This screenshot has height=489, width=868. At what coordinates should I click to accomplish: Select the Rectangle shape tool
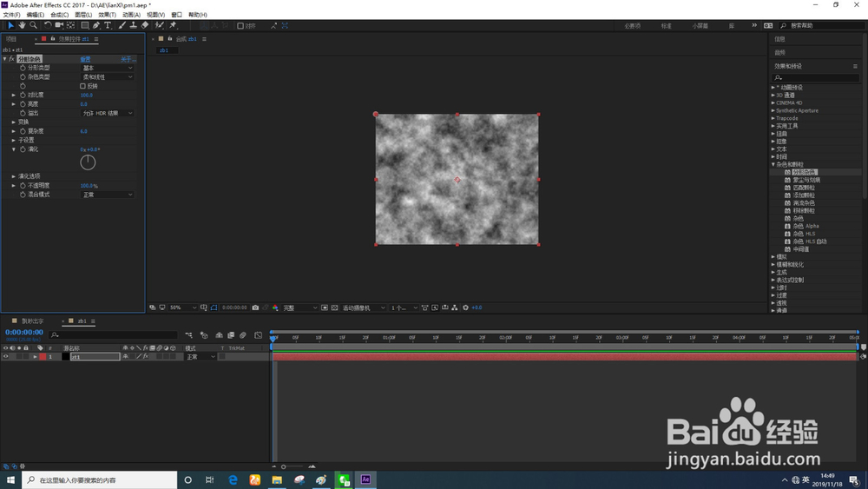pos(85,25)
